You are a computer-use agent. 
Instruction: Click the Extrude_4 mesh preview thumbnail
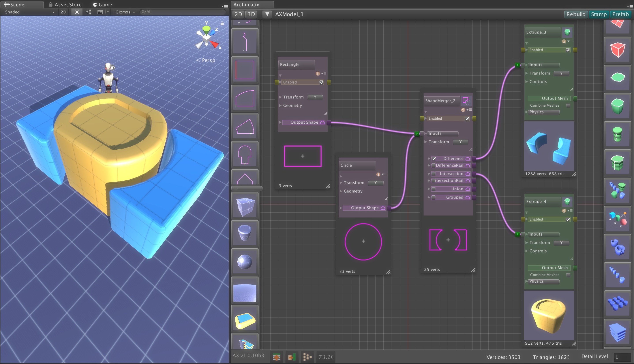click(549, 316)
